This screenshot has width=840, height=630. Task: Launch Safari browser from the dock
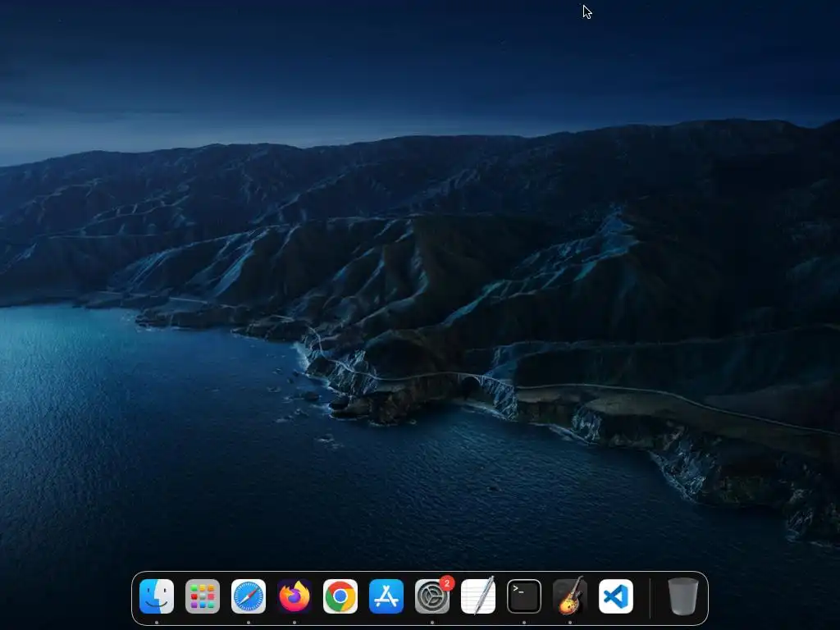(x=249, y=596)
